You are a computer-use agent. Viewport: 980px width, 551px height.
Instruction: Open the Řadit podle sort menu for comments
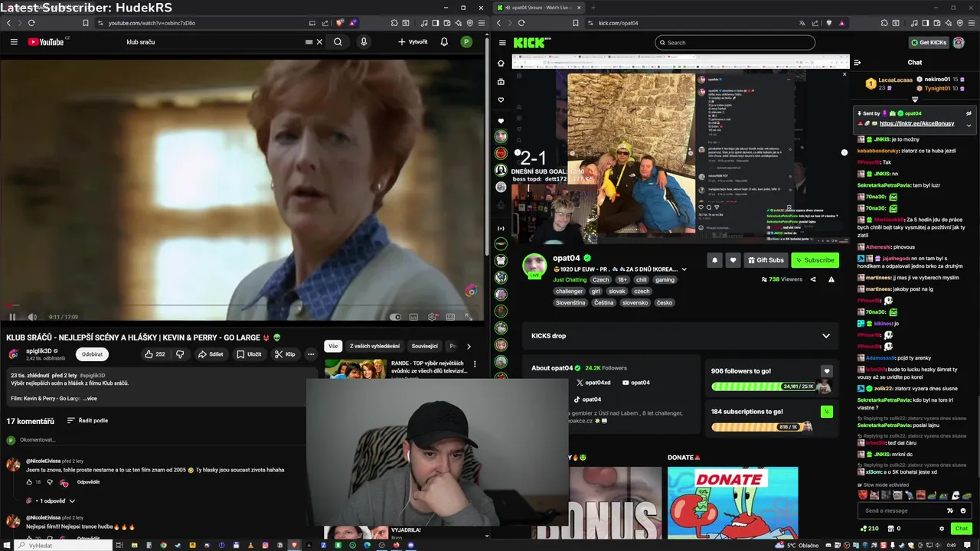pos(87,420)
